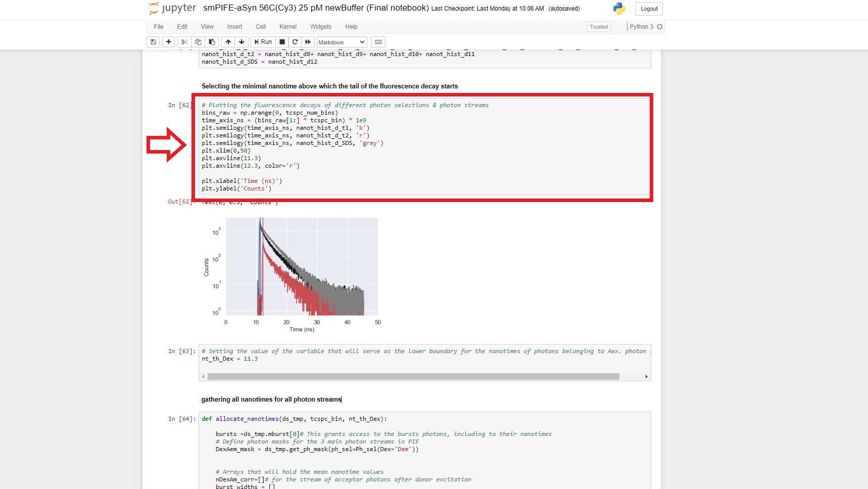Click the plt.axvline(12.3, color='r') line
Image resolution: width=868 pixels, height=489 pixels.
click(x=251, y=166)
